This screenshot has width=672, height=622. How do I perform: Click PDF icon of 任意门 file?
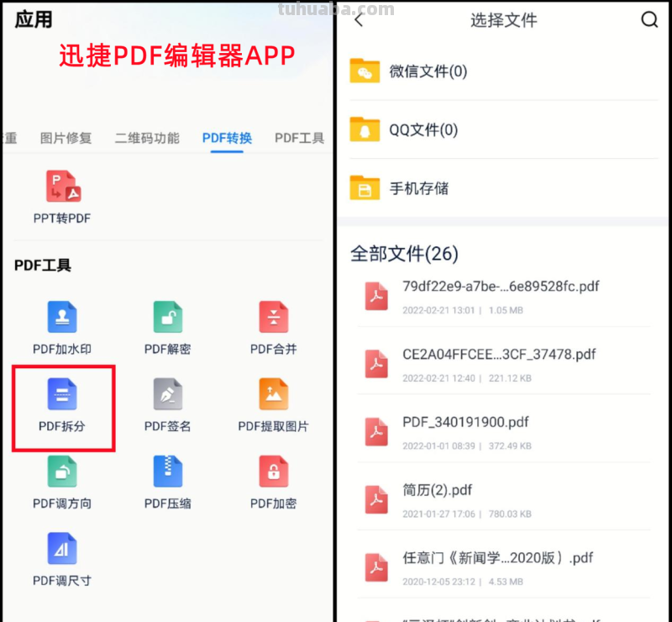point(376,567)
